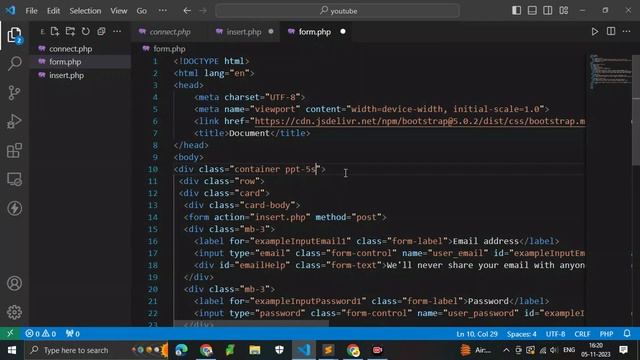Open the Explorer view in activity bar

[14, 36]
